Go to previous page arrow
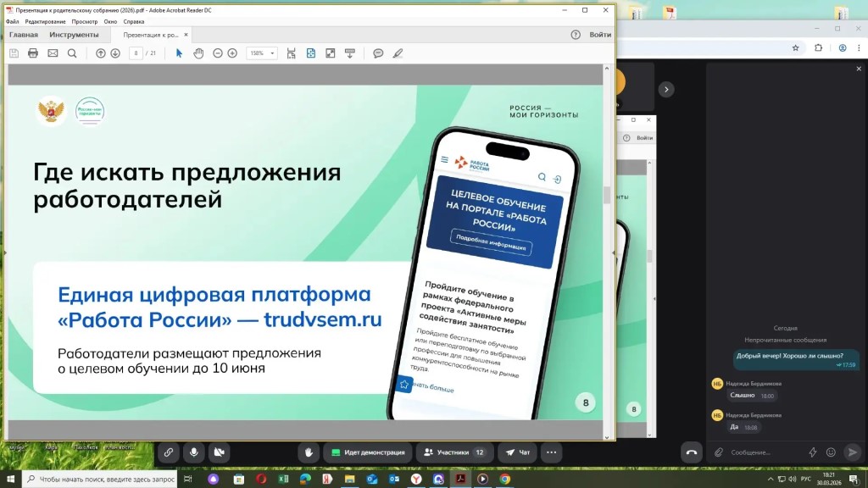 100,53
